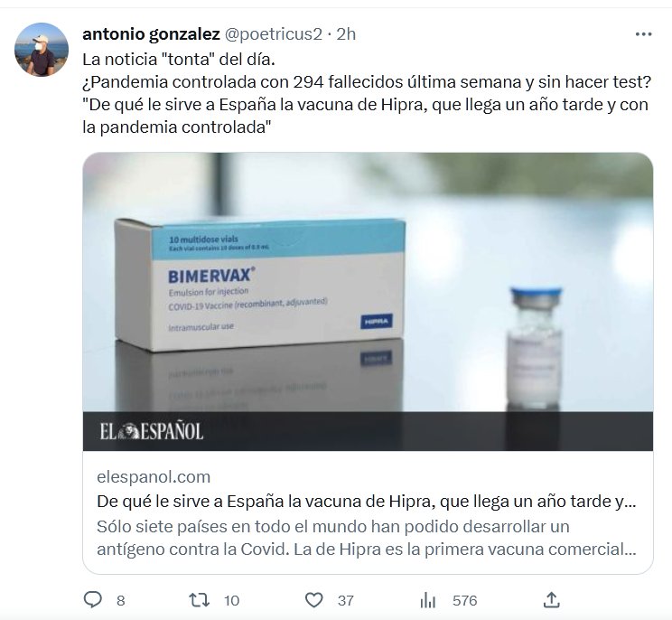
Task: Open the three-dot more options menu
Action: coord(643,34)
